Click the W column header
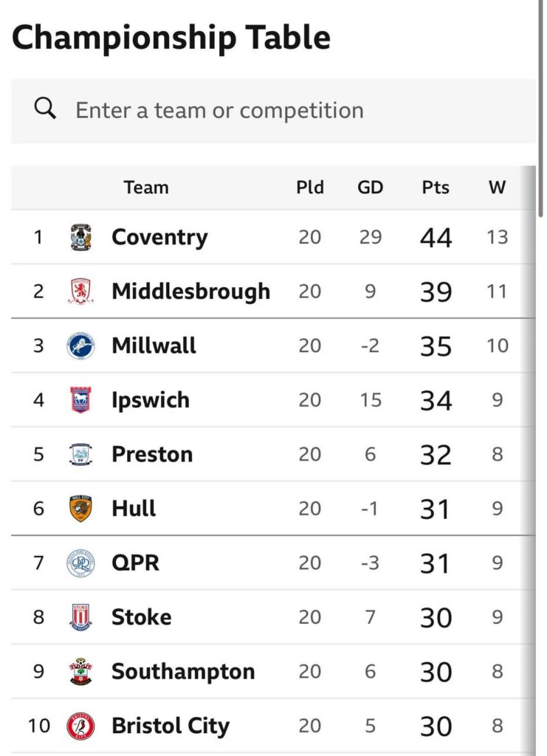 pyautogui.click(x=498, y=188)
